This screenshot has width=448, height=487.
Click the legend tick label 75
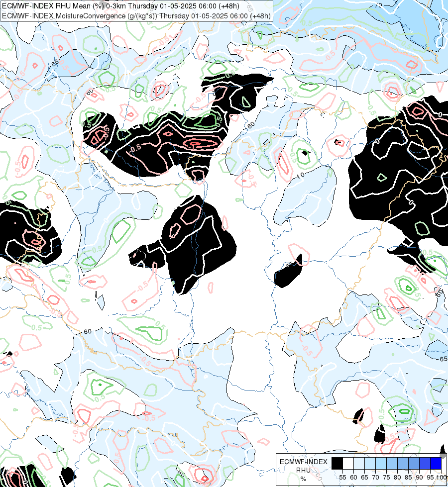click(x=386, y=478)
